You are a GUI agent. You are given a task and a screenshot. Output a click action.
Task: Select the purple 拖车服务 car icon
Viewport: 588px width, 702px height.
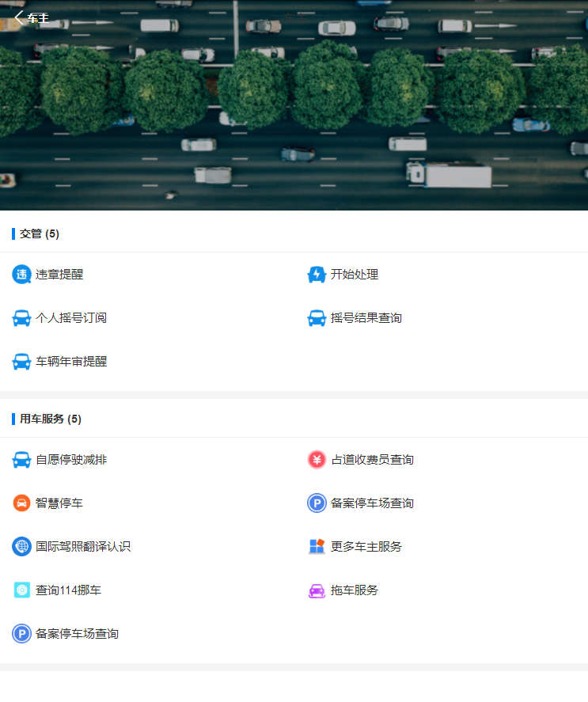click(x=317, y=590)
